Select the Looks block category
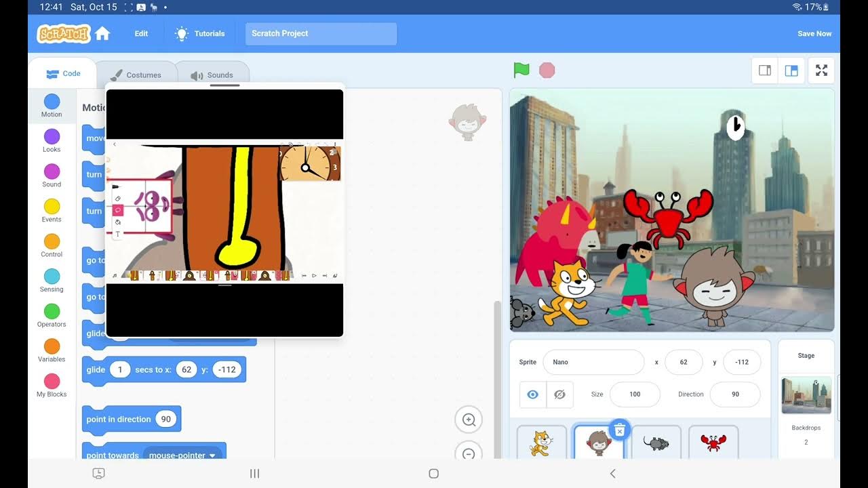868x488 pixels. [x=52, y=141]
